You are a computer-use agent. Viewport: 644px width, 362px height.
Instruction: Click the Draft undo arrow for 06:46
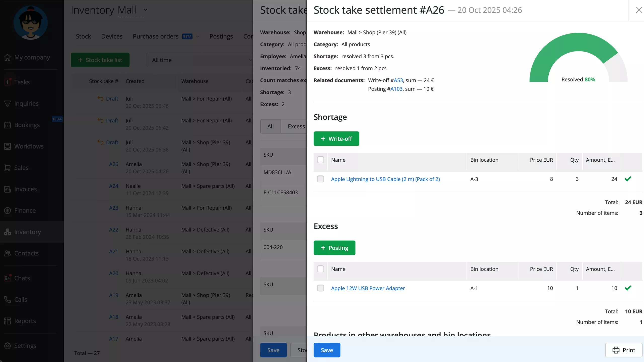tap(100, 98)
